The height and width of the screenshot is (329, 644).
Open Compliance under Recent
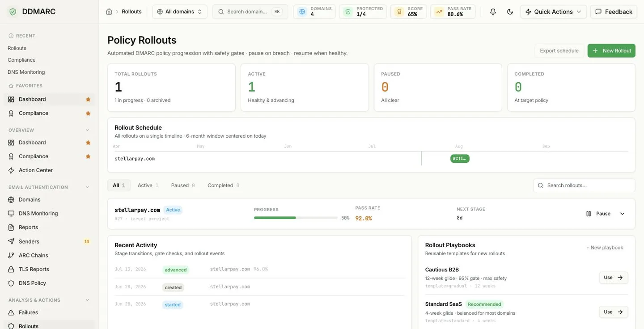coord(21,60)
